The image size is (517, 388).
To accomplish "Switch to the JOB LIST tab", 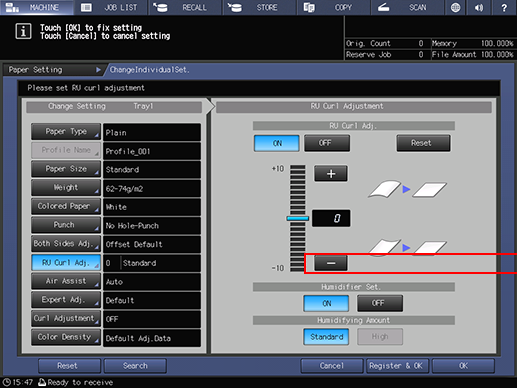I will pos(111,7).
